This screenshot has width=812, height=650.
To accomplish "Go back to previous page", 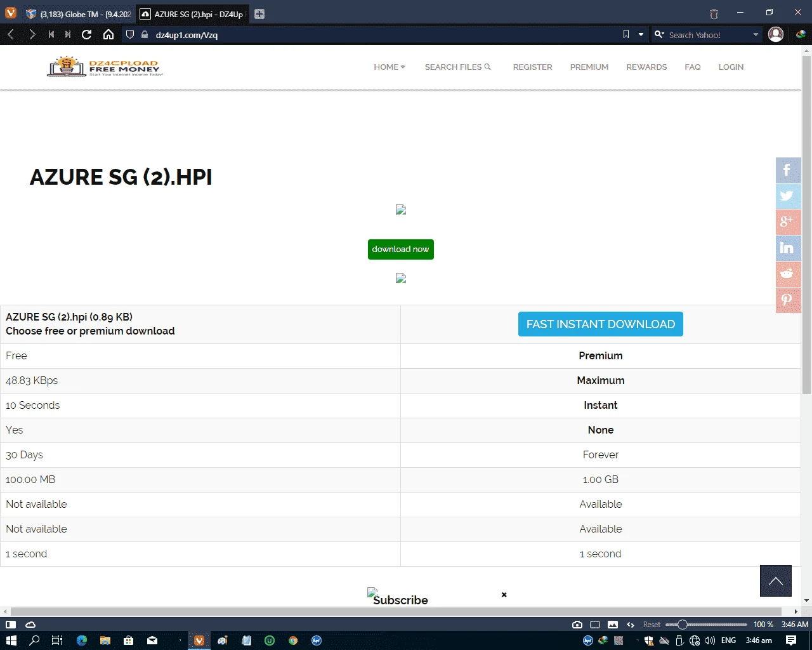I will [x=11, y=34].
